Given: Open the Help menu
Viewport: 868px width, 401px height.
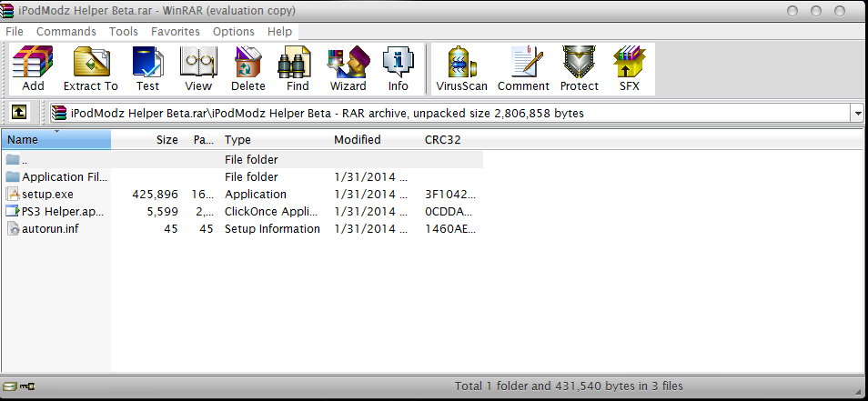Looking at the screenshot, I should (x=279, y=32).
